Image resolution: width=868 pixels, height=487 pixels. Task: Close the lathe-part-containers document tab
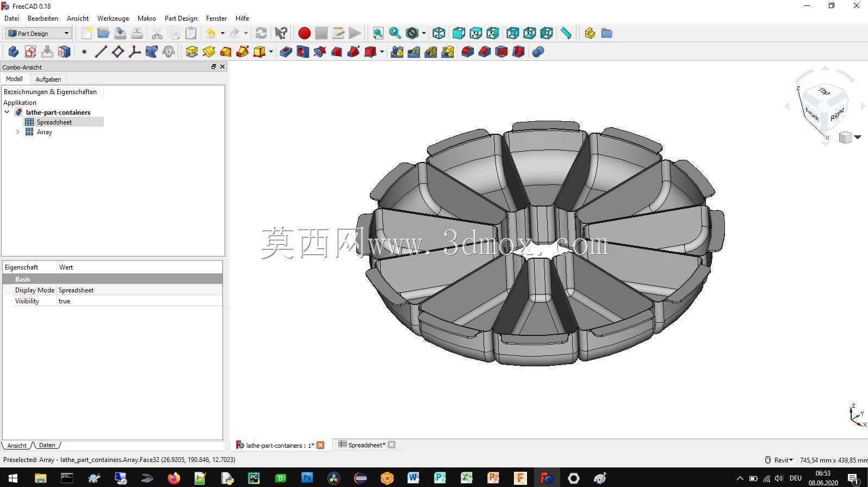click(321, 445)
